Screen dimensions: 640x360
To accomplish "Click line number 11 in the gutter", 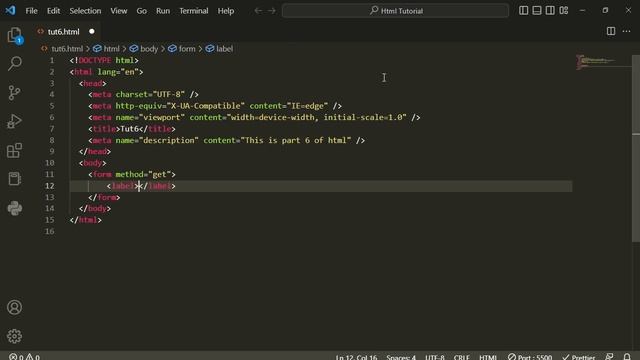I will tap(49, 174).
